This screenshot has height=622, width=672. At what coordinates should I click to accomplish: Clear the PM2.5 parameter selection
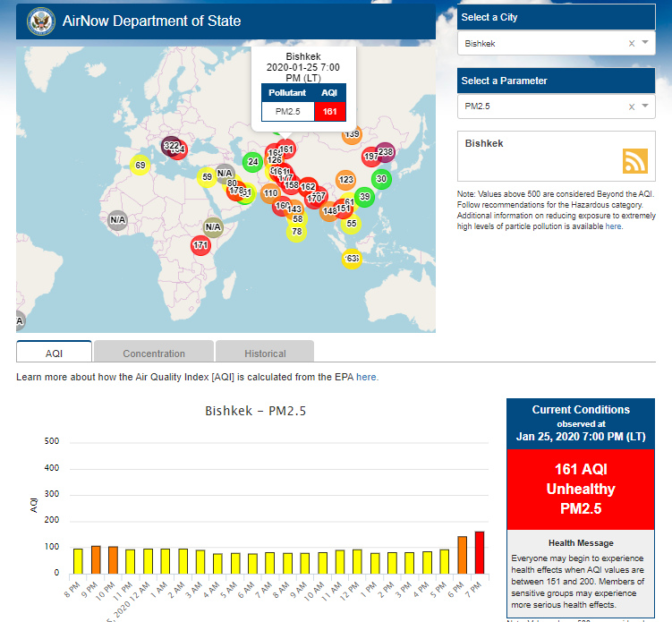631,107
